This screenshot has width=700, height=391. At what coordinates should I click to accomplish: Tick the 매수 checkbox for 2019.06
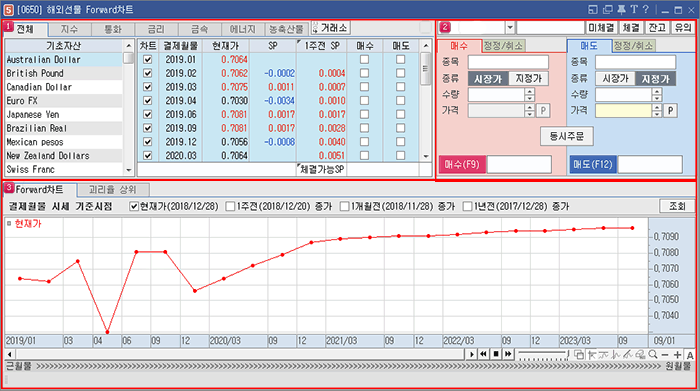coord(364,114)
